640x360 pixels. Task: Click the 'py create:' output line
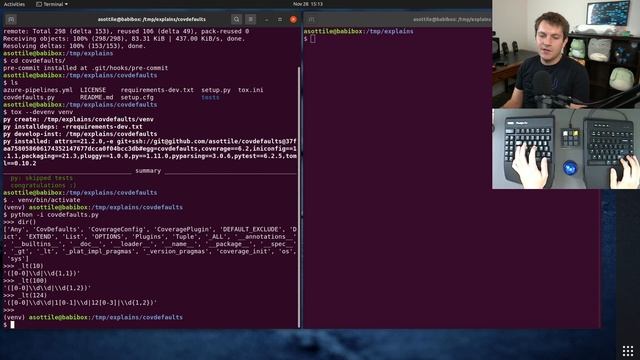pos(78,119)
